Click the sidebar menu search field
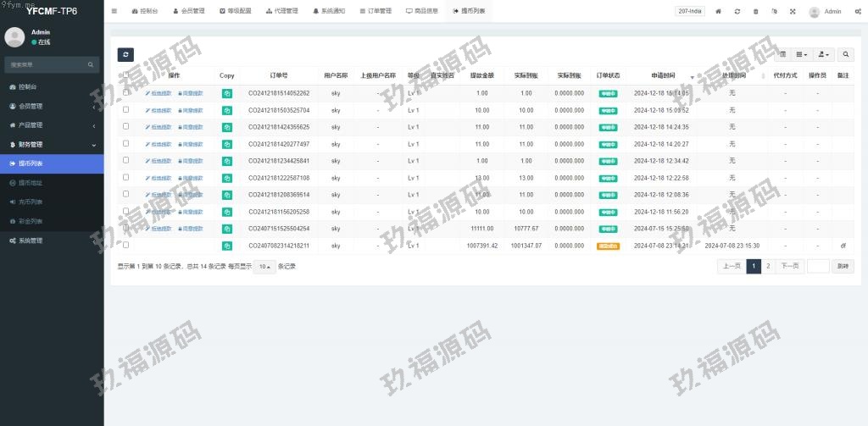Viewport: 868px width, 426px height. pyautogui.click(x=47, y=64)
